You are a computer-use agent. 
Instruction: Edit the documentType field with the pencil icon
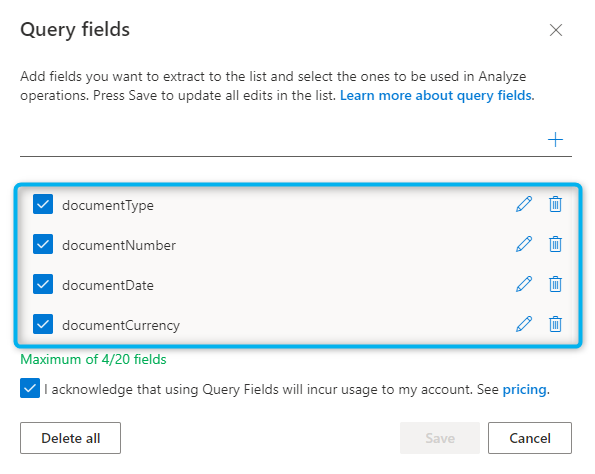(524, 204)
